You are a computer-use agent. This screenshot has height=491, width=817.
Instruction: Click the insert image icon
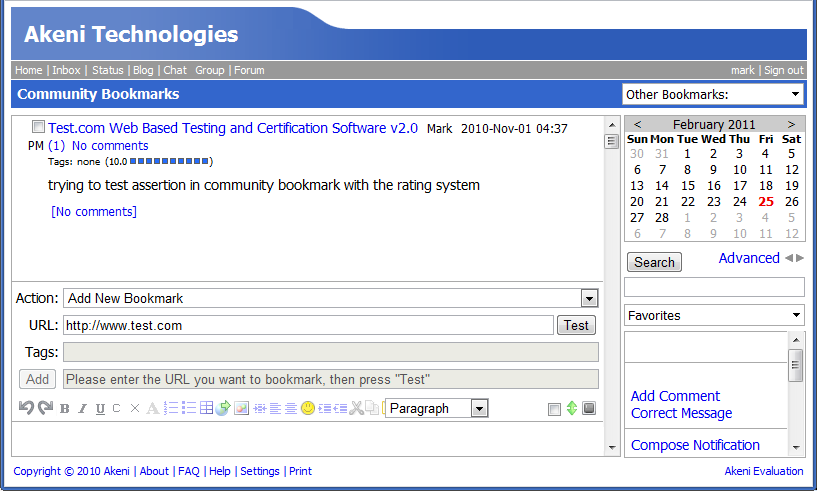[241, 408]
